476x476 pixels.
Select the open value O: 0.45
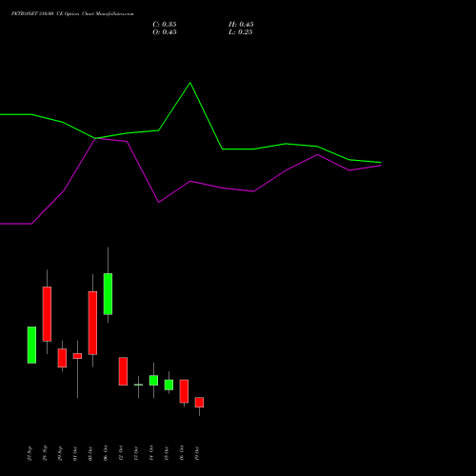coord(165,32)
